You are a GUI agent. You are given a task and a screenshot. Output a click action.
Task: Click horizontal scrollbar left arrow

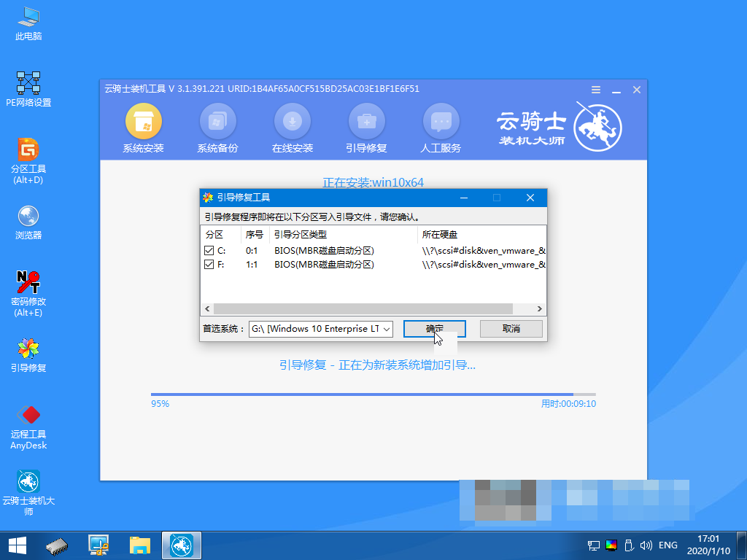pyautogui.click(x=207, y=308)
